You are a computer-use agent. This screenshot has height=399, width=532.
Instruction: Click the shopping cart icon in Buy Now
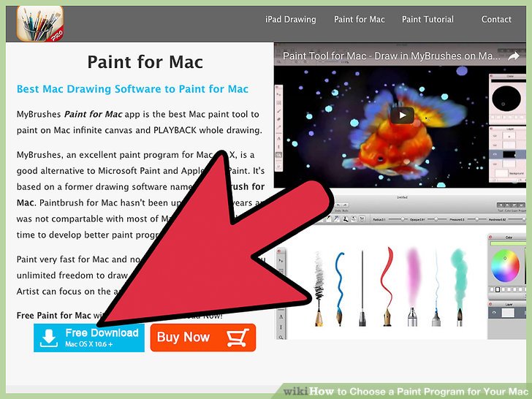coord(237,338)
